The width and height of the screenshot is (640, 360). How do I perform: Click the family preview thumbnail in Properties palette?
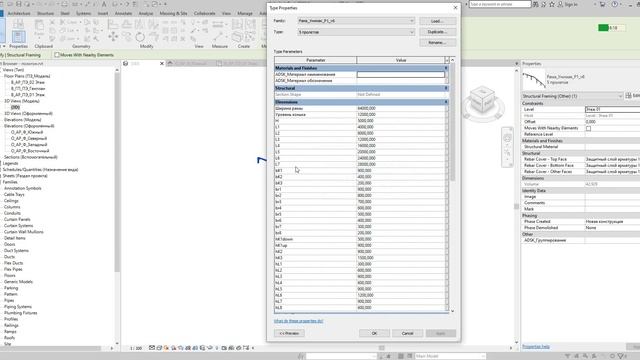(534, 79)
